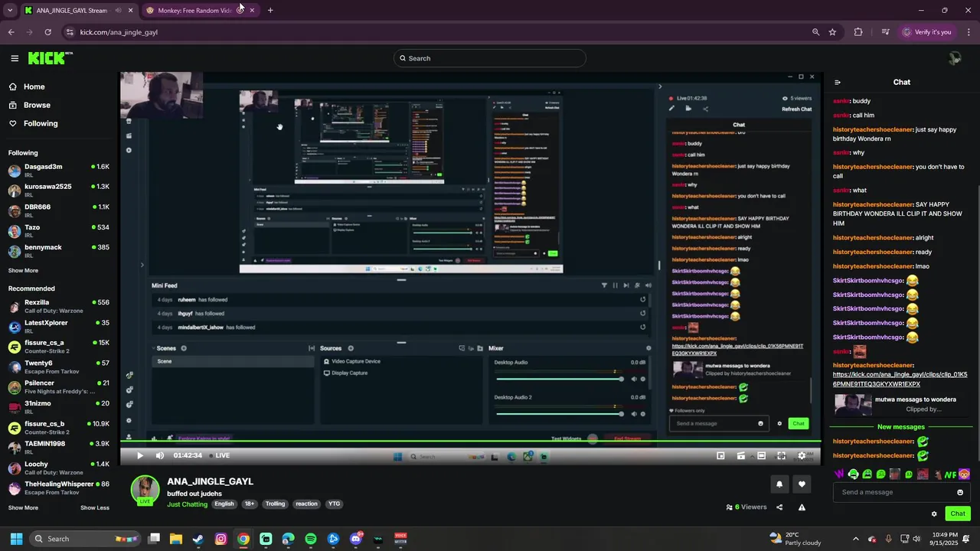Show hidden system tray icons chevron

click(856, 539)
